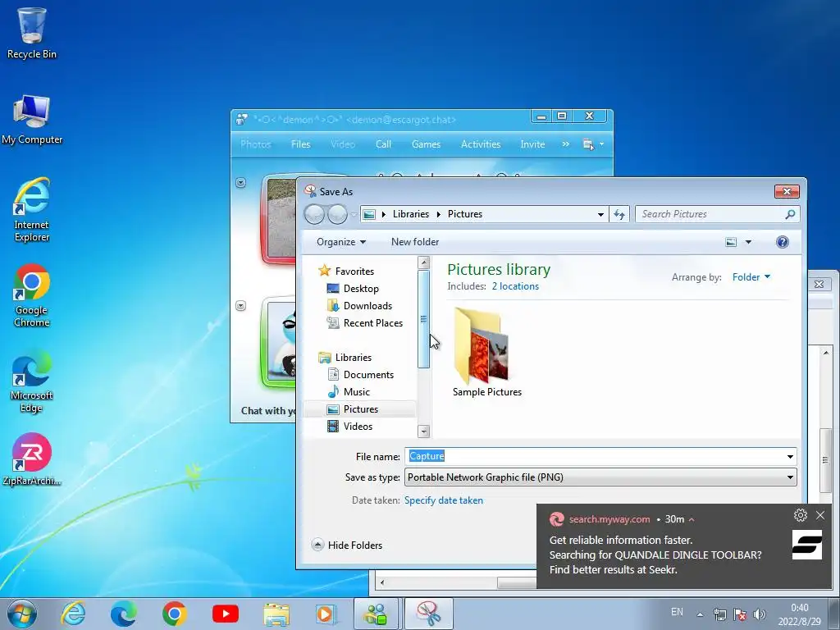The image size is (840, 630).
Task: Open notification settings gear icon
Action: [801, 515]
